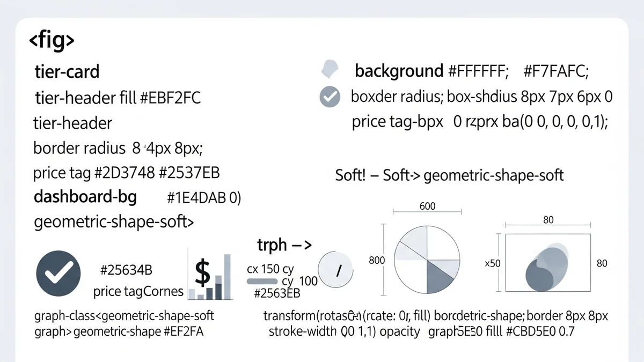This screenshot has width=644, height=362.
Task: Select the bold dashboard-bg label
Action: point(85,197)
